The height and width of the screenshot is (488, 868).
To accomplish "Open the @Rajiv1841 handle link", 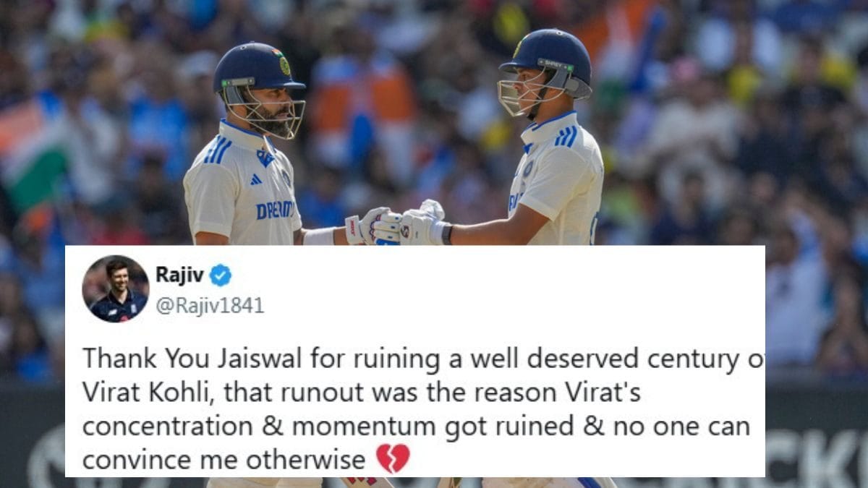I will pos(210,306).
